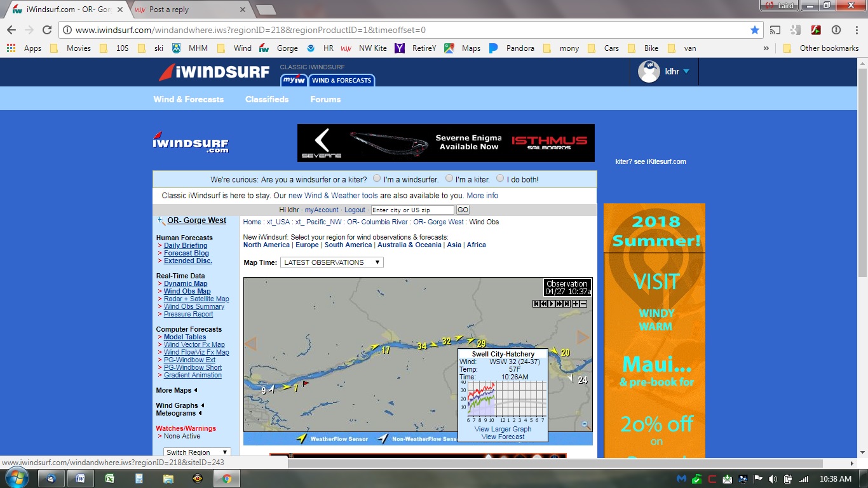The image size is (868, 488).
Task: Select the myiw tab
Action: tap(294, 80)
